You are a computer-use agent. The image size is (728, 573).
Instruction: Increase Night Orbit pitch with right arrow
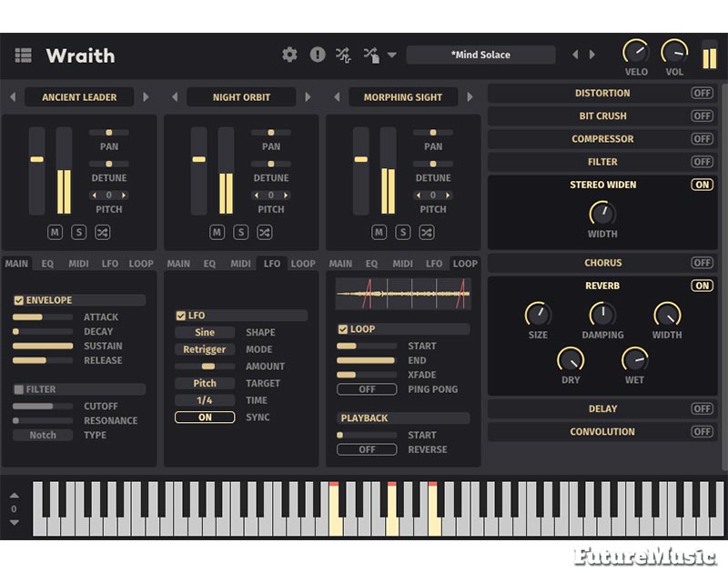[286, 196]
